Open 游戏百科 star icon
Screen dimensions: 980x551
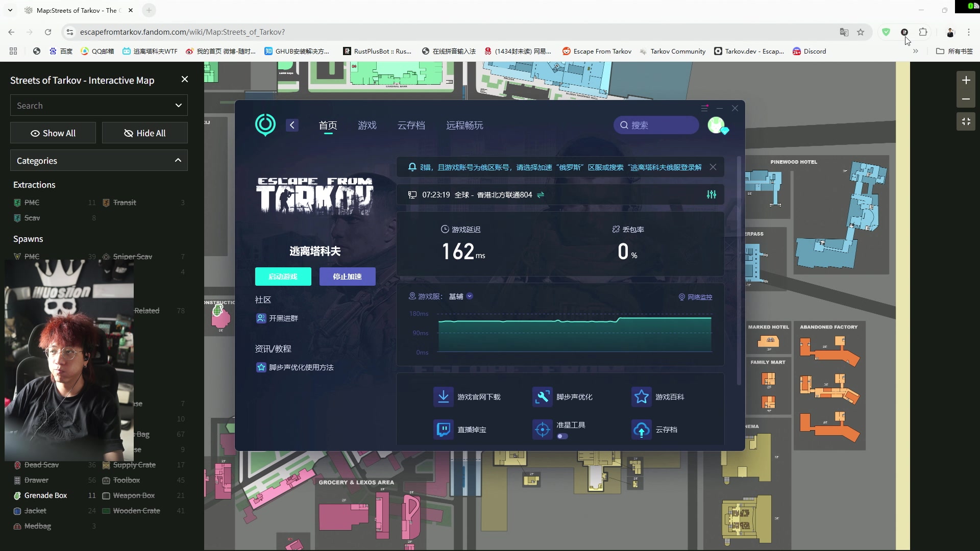[x=642, y=396]
